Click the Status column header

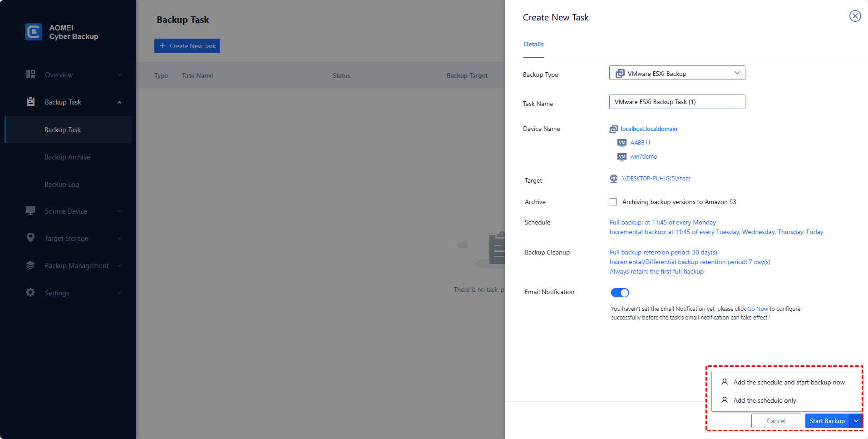341,75
